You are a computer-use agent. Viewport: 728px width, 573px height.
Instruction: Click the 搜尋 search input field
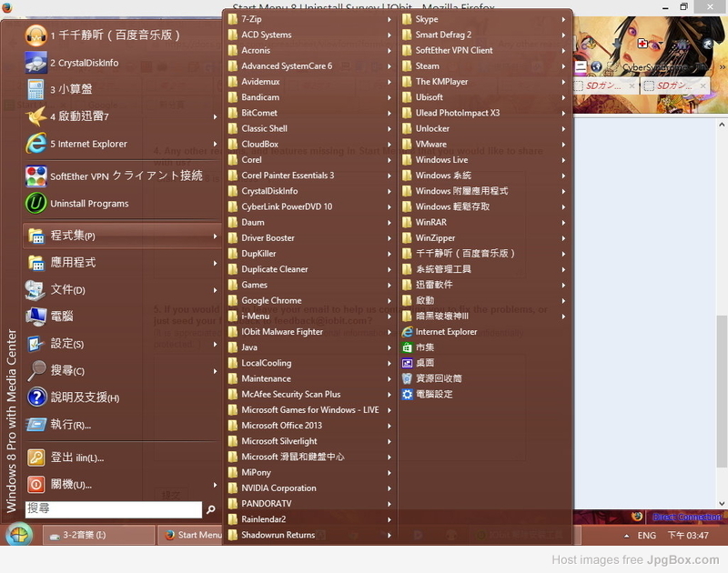click(x=112, y=509)
